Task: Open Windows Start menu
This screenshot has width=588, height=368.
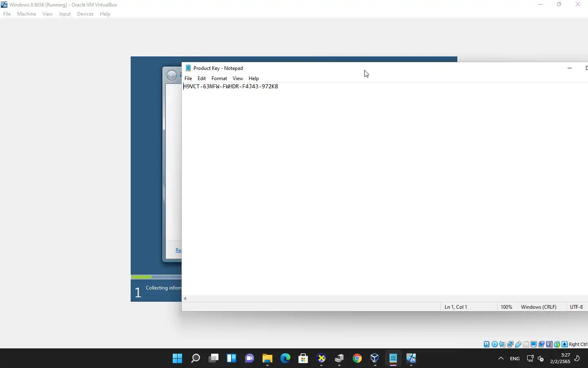Action: [x=177, y=359]
